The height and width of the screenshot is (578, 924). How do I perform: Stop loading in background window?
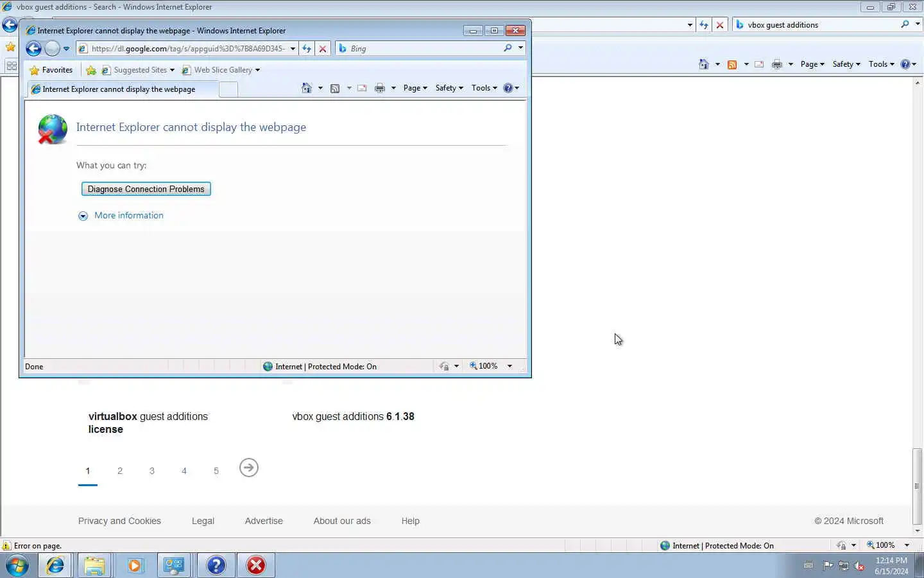coord(720,25)
